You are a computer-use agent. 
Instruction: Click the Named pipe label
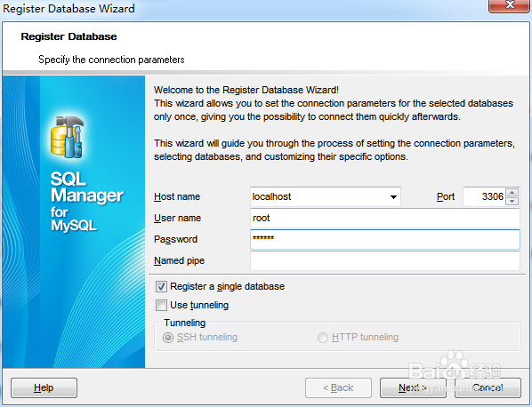click(x=179, y=260)
